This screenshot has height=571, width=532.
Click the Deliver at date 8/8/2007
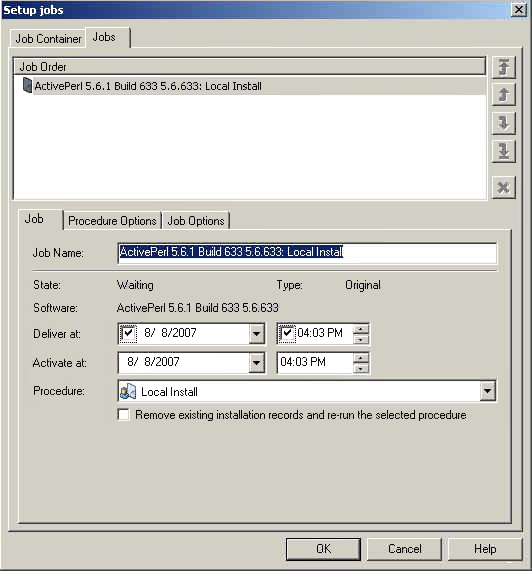(x=170, y=333)
